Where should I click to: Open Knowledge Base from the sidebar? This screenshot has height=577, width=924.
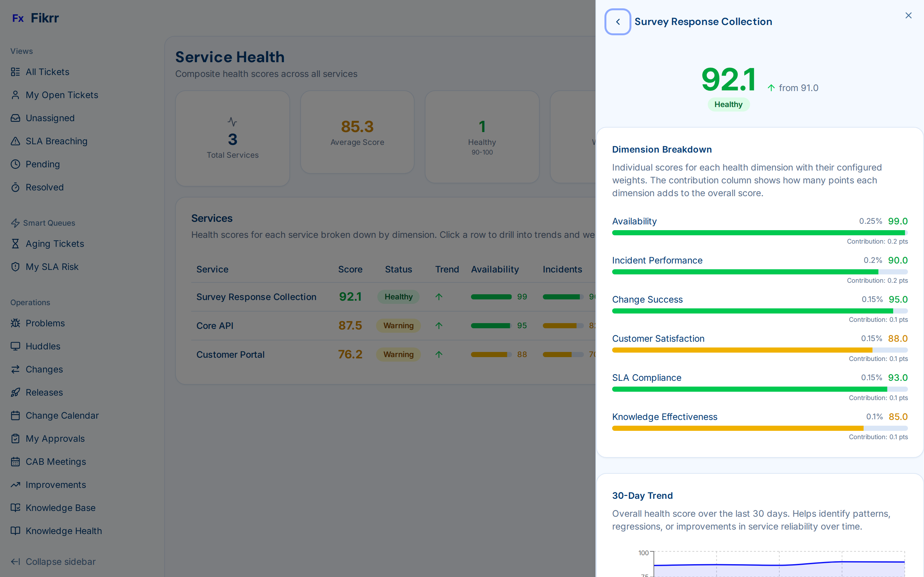point(60,507)
